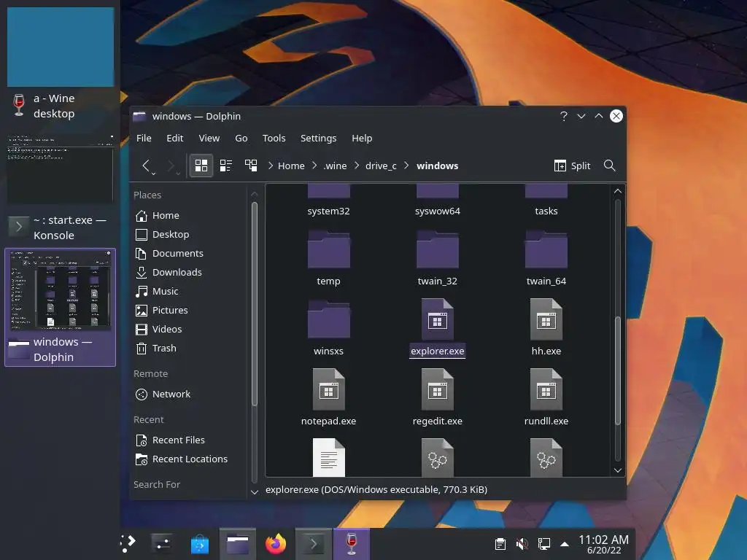The image size is (747, 560).
Task: Expand hidden system tray icons arrow
Action: point(565,544)
